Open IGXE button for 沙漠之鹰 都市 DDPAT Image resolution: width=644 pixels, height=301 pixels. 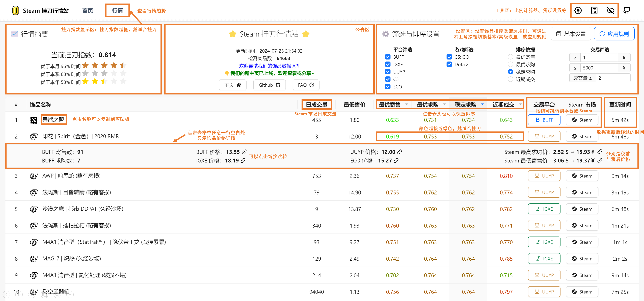544,209
